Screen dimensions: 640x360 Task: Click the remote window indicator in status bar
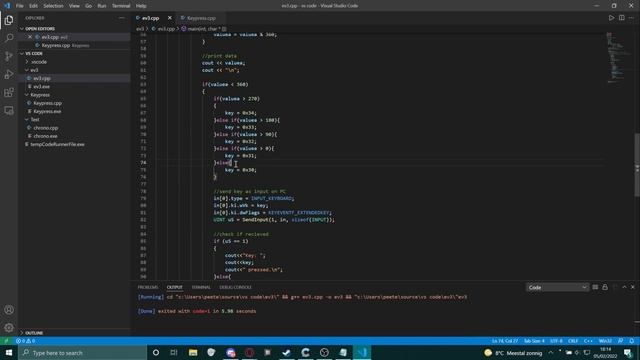pos(6,341)
